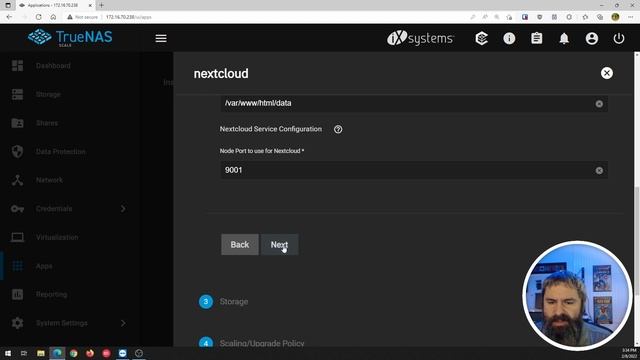
Task: Click the power icon in the header
Action: click(x=619, y=38)
